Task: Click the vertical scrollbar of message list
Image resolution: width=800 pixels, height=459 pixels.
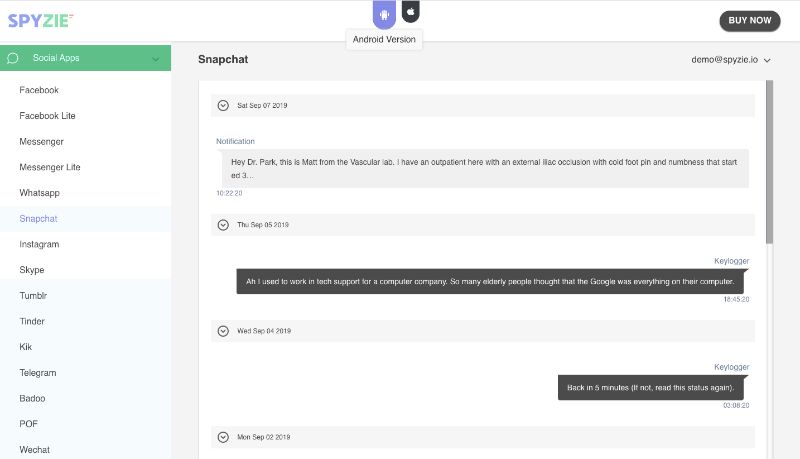Action: click(x=769, y=160)
